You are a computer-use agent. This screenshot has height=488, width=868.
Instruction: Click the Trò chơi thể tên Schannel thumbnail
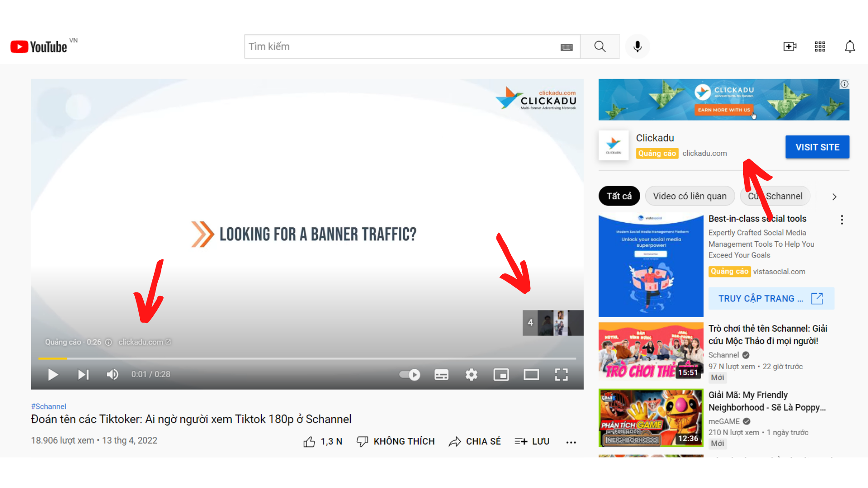[x=650, y=352]
